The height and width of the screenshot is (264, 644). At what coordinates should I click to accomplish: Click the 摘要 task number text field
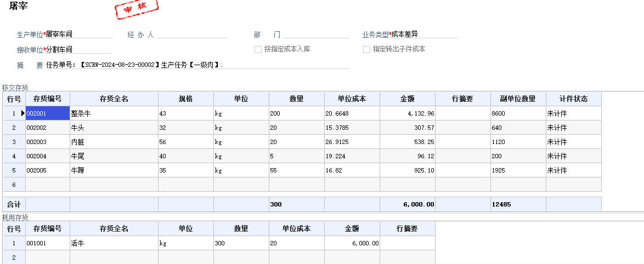point(197,65)
